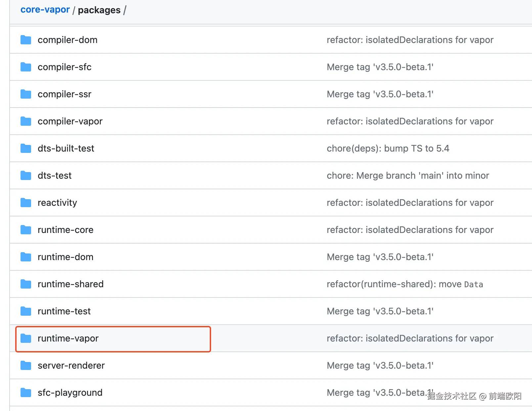Click the sfc-playground folder icon
Screen dimensions: 532x411
coord(26,393)
